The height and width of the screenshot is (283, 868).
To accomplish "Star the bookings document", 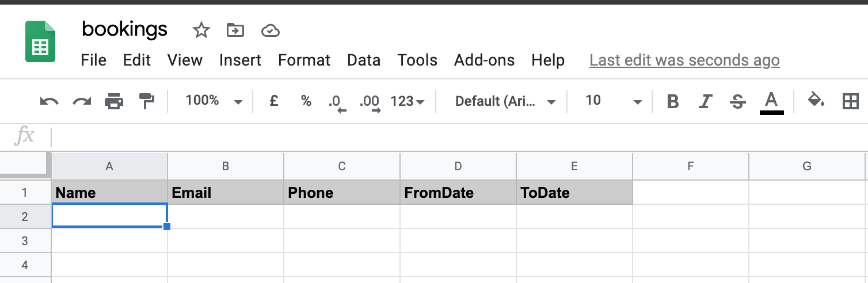I will click(201, 30).
